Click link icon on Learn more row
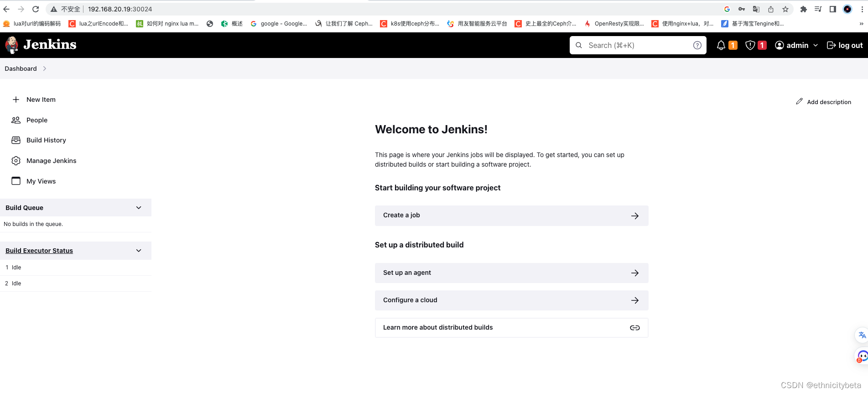868x394 pixels. 634,328
